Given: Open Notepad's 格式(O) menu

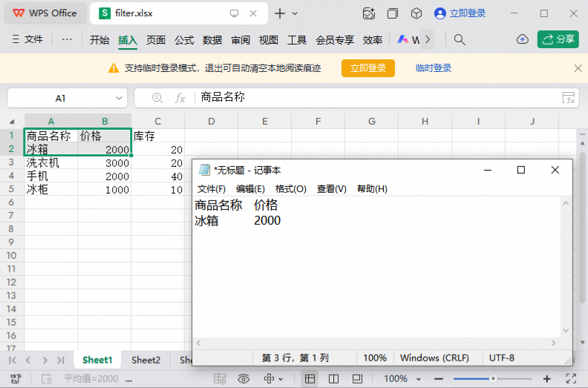Looking at the screenshot, I should pos(290,189).
